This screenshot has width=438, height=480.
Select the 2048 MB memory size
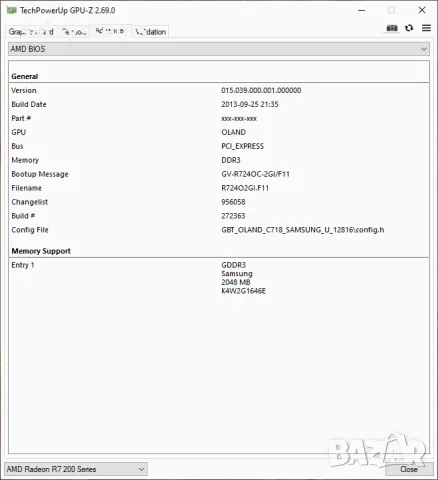pos(236,282)
